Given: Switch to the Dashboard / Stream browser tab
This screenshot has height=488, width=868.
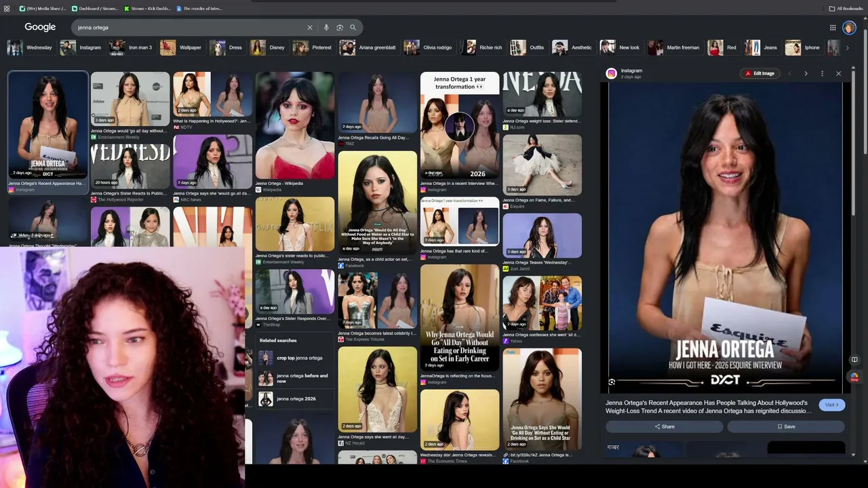Looking at the screenshot, I should [95, 8].
